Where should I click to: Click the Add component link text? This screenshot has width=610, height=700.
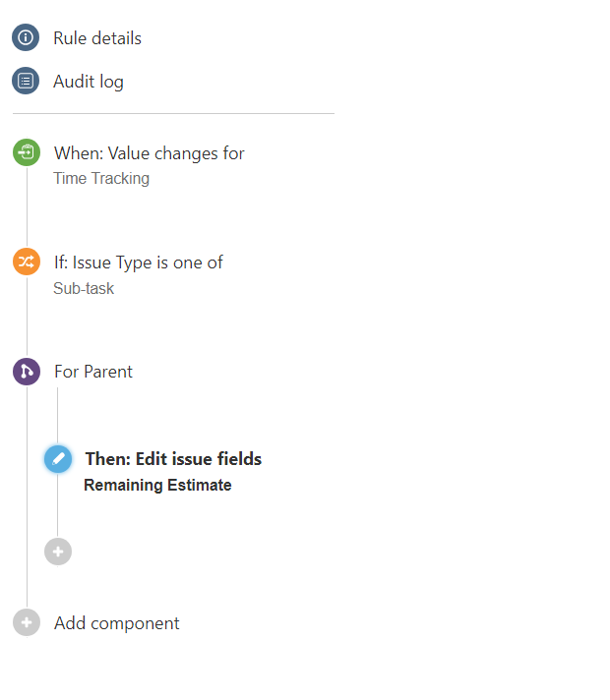(117, 623)
